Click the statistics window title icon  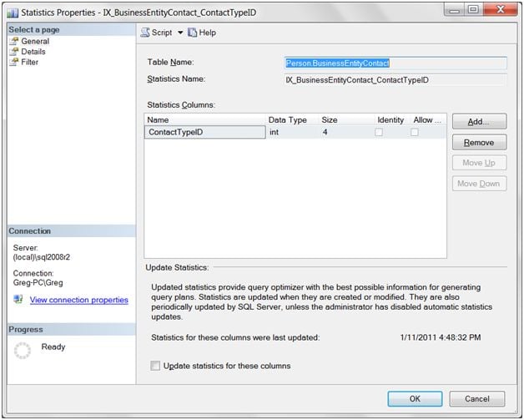pyautogui.click(x=13, y=13)
